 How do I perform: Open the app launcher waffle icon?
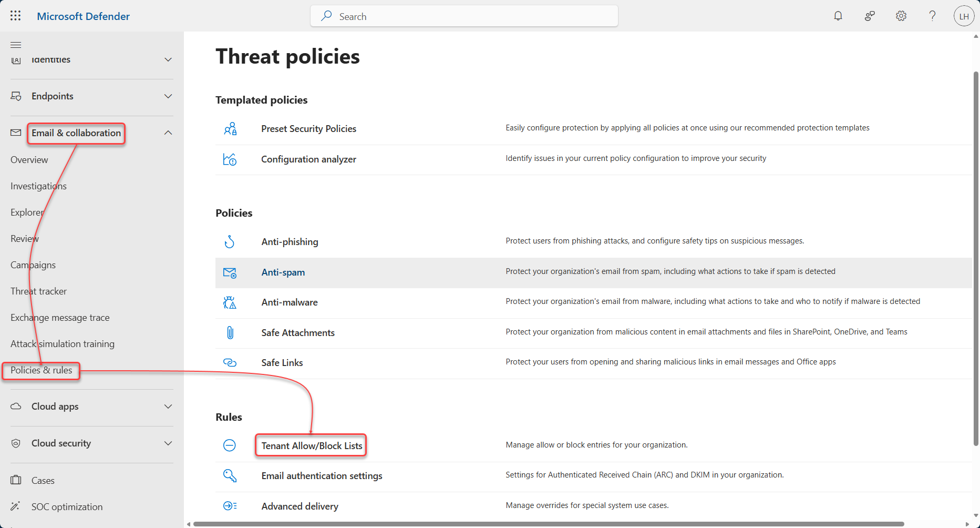(x=16, y=16)
